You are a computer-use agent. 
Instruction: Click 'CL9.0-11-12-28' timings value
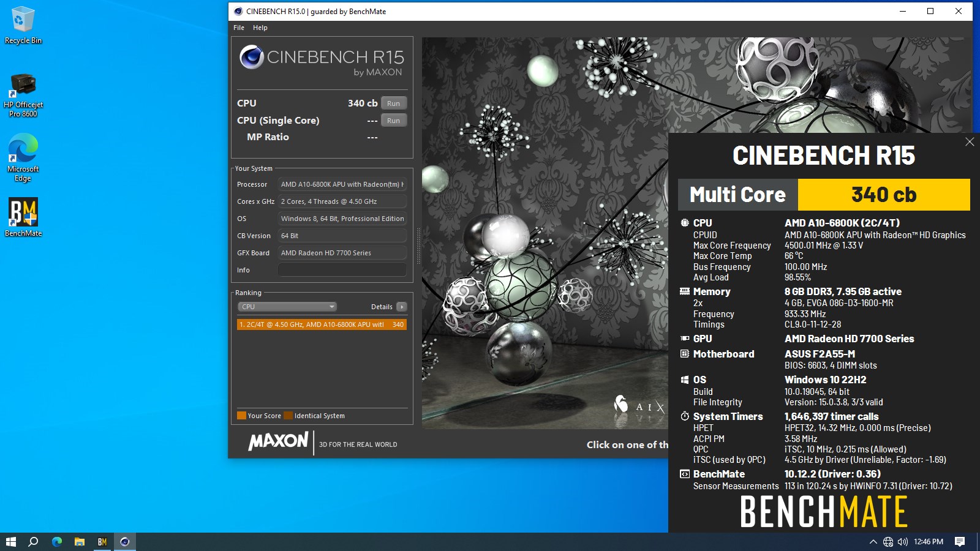[x=813, y=324]
